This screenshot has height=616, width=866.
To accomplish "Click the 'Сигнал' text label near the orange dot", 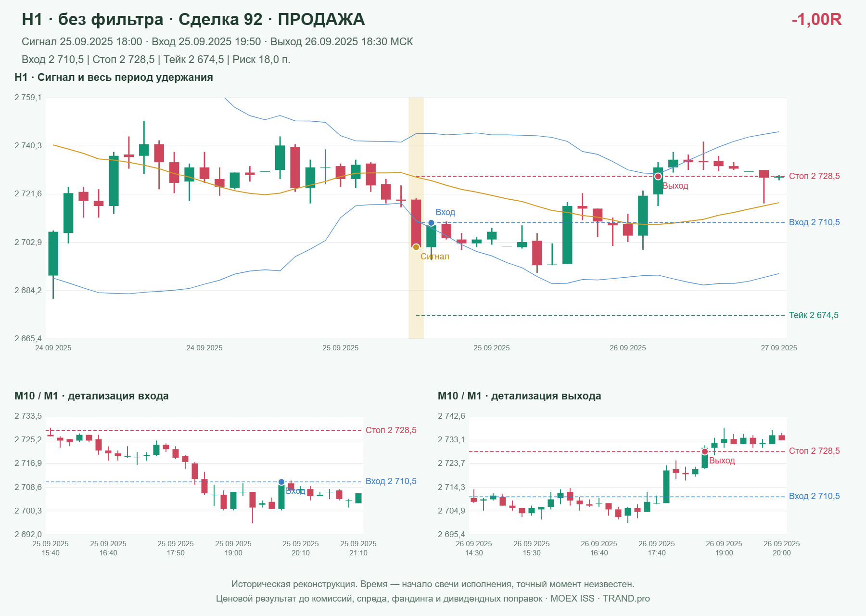I will point(435,257).
